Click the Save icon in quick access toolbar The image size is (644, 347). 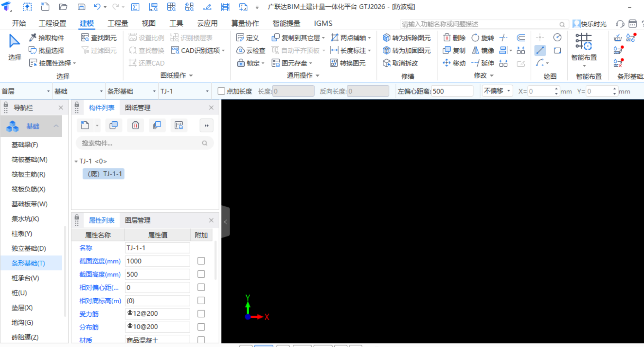point(82,7)
